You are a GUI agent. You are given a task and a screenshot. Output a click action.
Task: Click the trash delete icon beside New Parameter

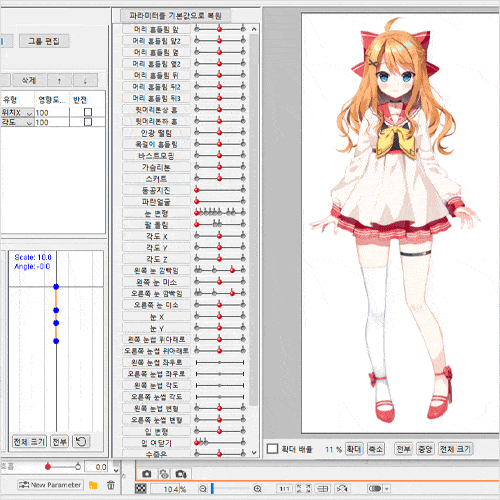111,485
